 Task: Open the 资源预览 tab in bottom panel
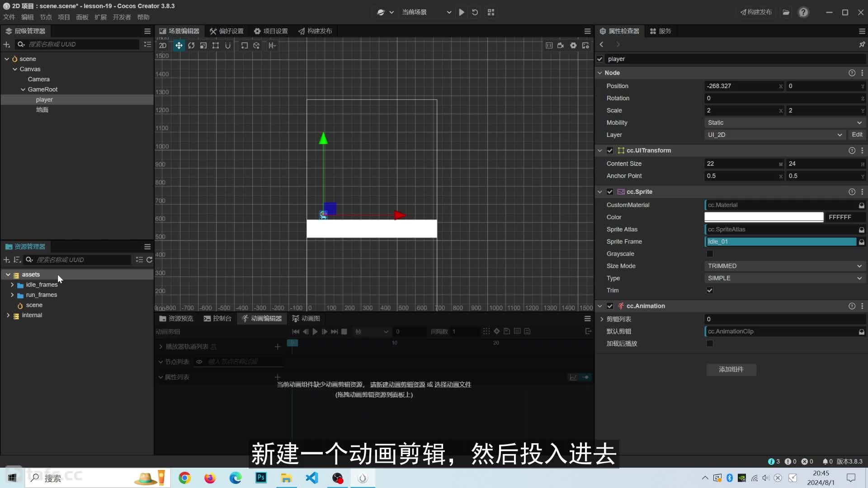[176, 318]
